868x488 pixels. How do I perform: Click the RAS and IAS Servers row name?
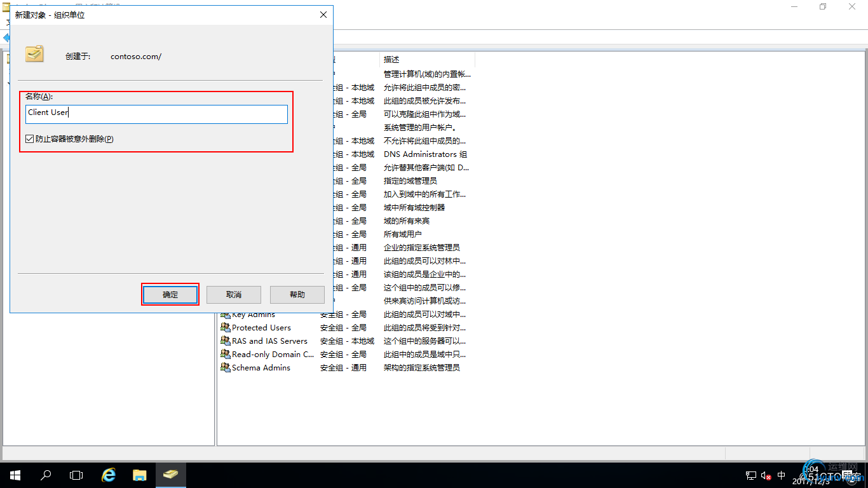tap(269, 341)
